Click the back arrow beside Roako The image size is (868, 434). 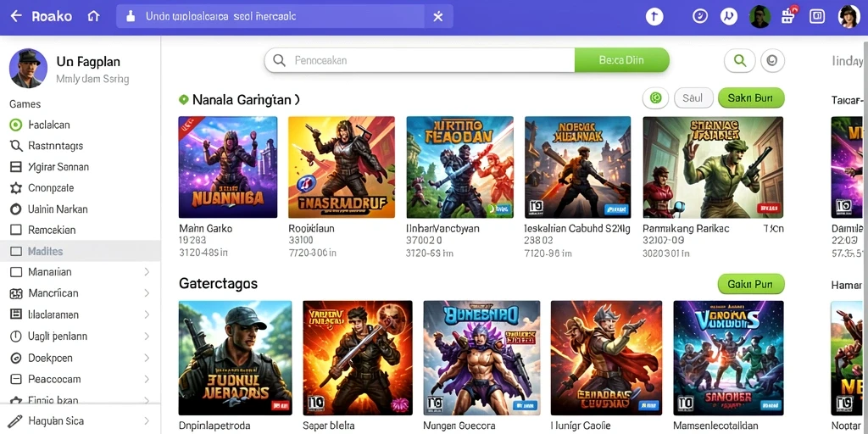(x=16, y=16)
